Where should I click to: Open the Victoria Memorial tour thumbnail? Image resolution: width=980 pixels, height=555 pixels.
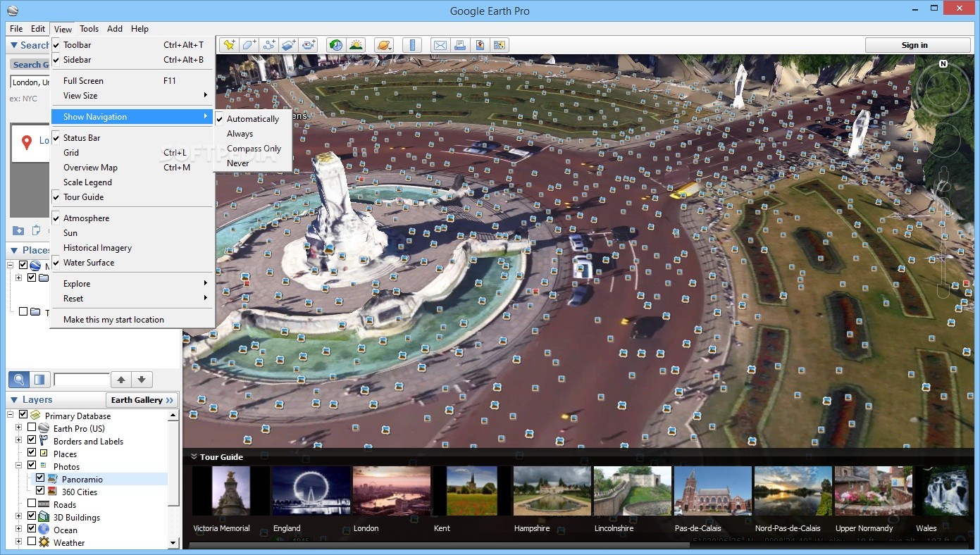click(230, 491)
